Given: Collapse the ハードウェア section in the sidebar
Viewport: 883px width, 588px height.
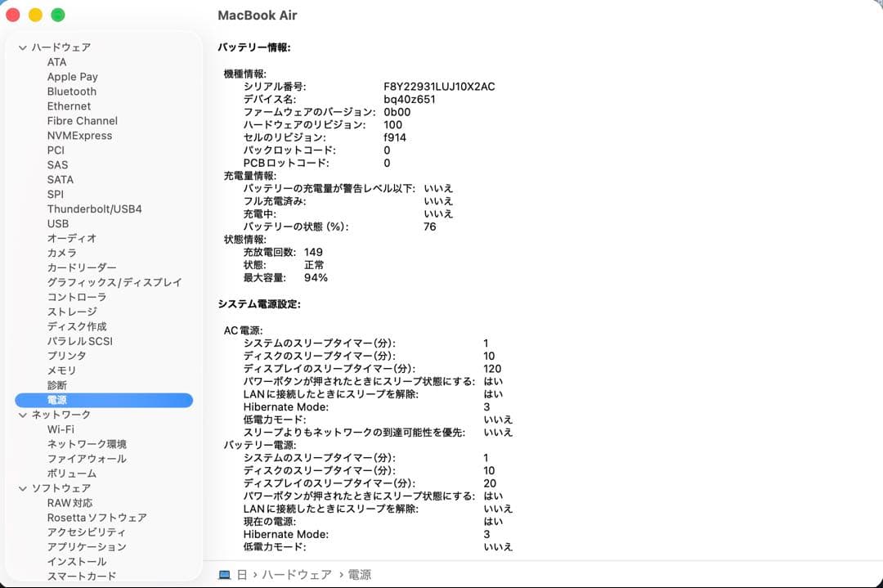Looking at the screenshot, I should [x=22, y=47].
